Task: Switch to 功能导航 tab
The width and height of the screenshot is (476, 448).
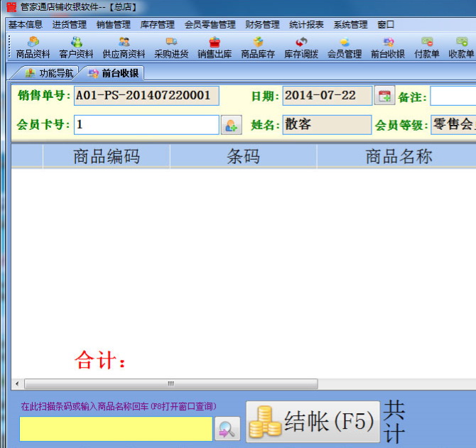Action: (x=48, y=73)
